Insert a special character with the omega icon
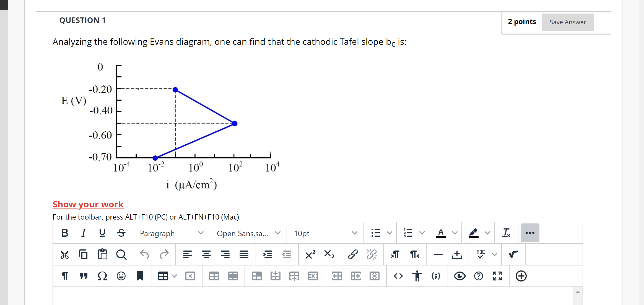The image size is (644, 305). tap(102, 276)
